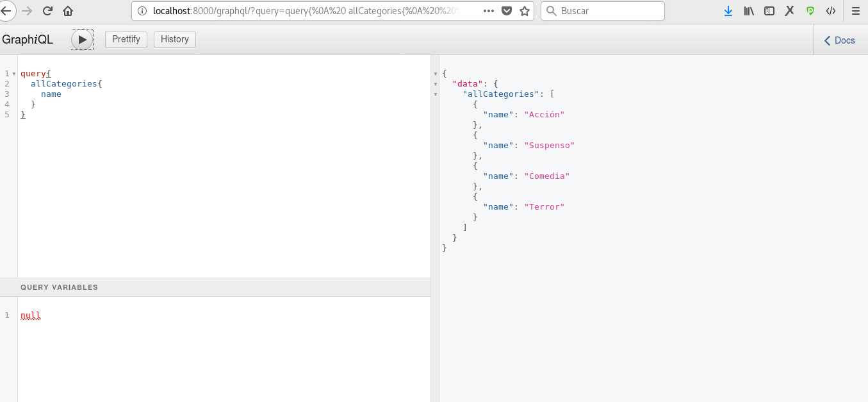Click inside the Buscar search field
The image size is (868, 402).
click(x=602, y=11)
